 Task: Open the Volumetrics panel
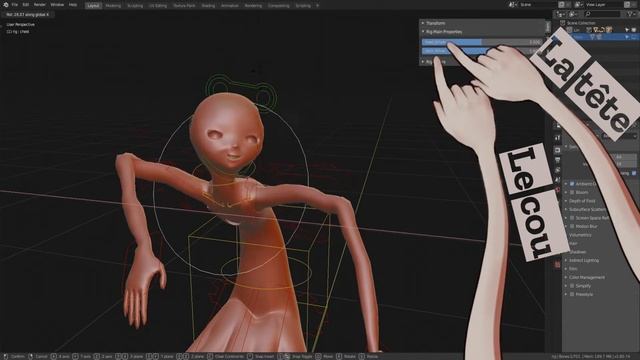580,235
